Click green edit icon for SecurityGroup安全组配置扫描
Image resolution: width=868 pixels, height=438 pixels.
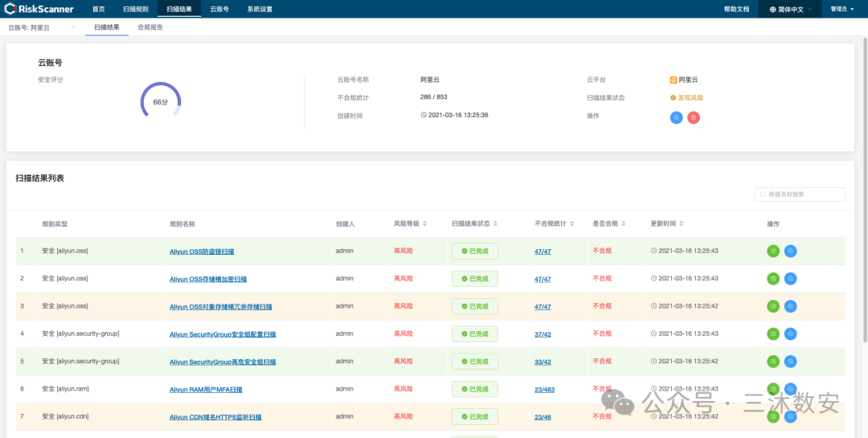(773, 334)
